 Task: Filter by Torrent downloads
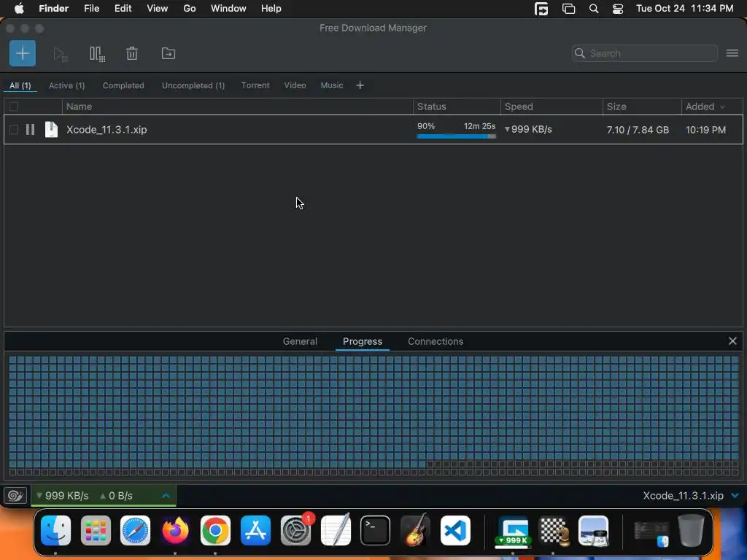[x=255, y=85]
